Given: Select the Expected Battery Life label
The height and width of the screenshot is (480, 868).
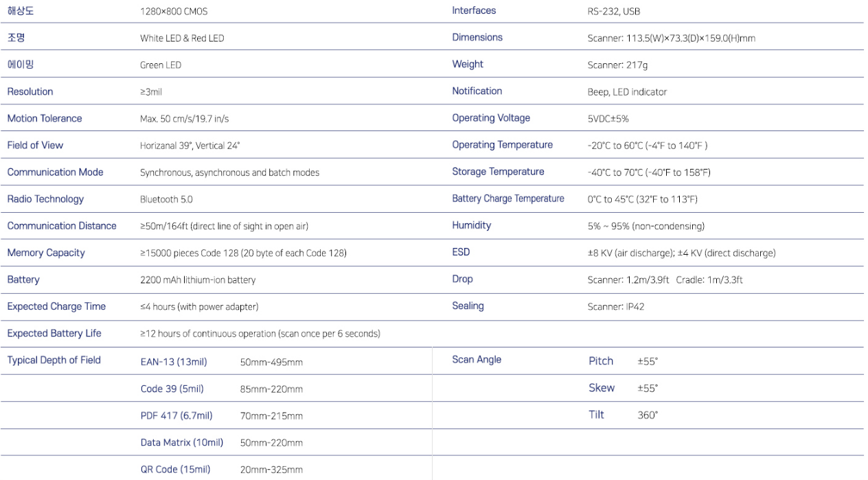Looking at the screenshot, I should point(54,333).
